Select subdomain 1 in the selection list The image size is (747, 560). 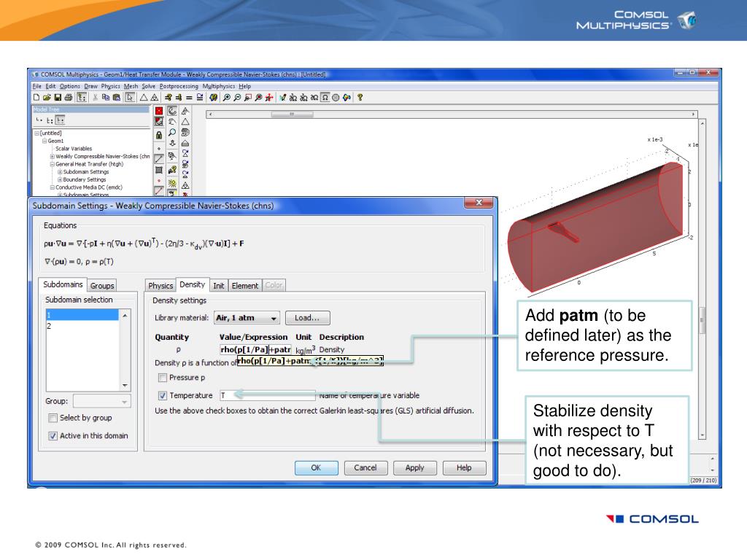tap(82, 315)
